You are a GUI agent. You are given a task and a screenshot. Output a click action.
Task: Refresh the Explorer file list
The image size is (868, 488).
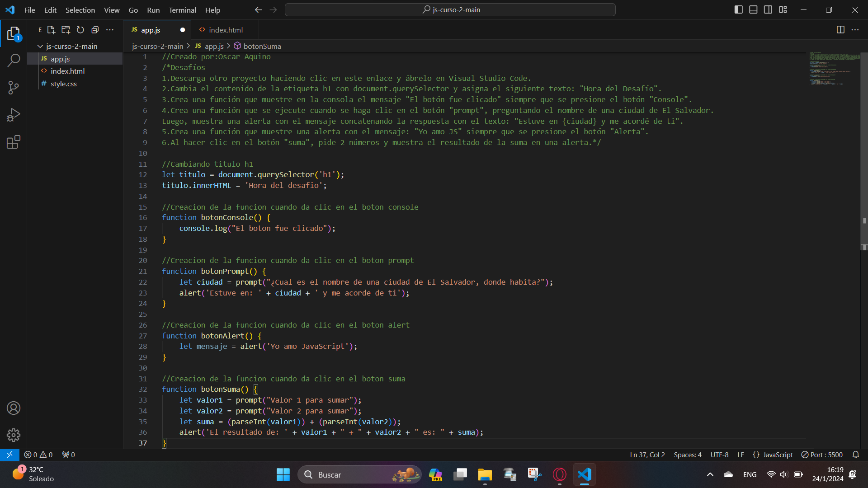pyautogui.click(x=80, y=30)
